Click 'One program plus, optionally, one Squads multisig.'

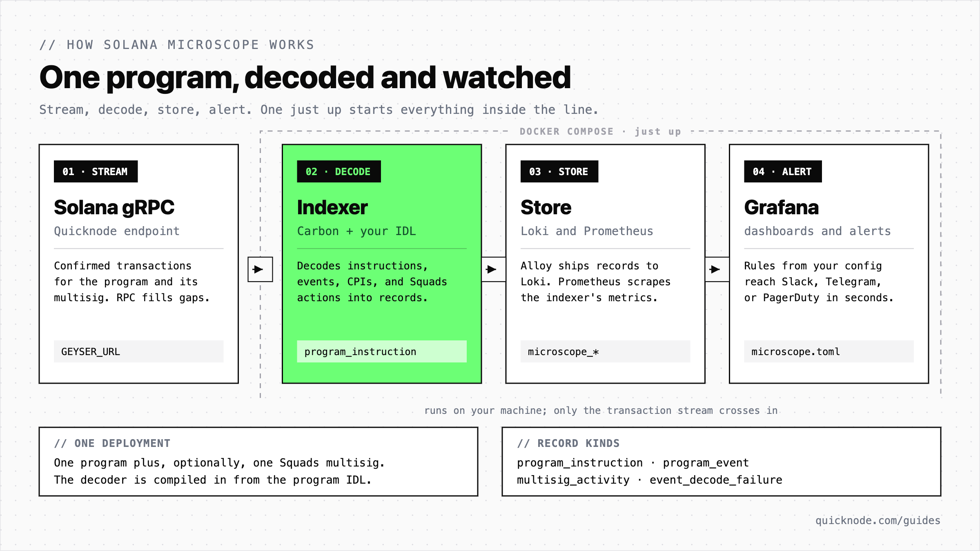pyautogui.click(x=219, y=463)
